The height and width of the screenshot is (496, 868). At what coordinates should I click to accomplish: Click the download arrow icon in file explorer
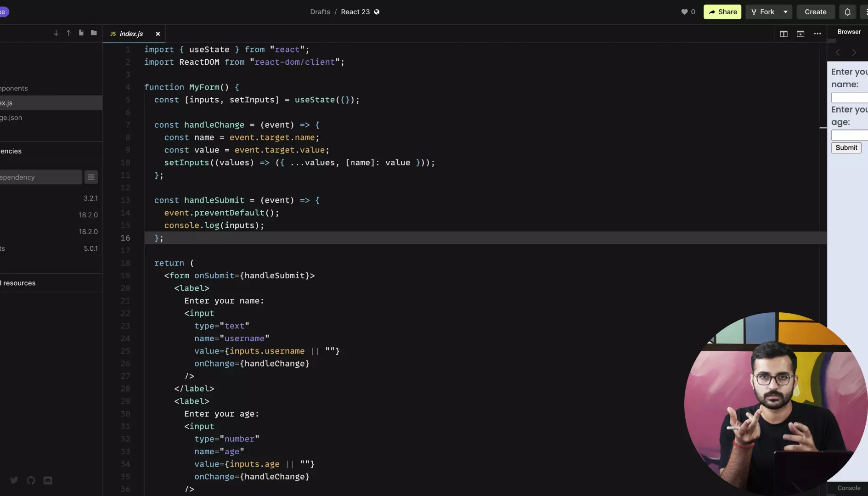(x=56, y=33)
